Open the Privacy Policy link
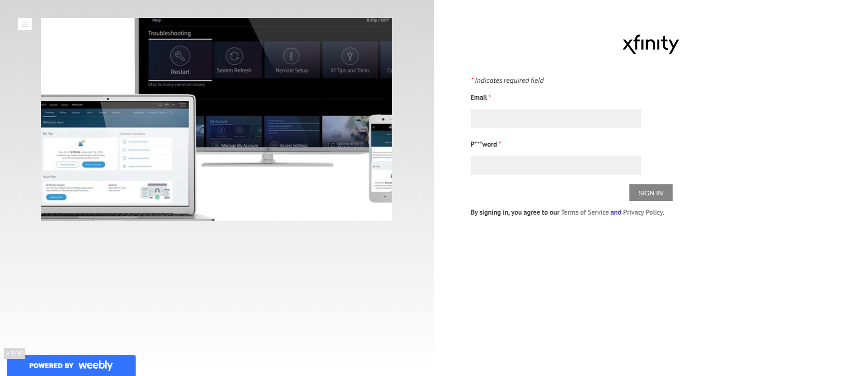The height and width of the screenshot is (376, 868). (643, 212)
